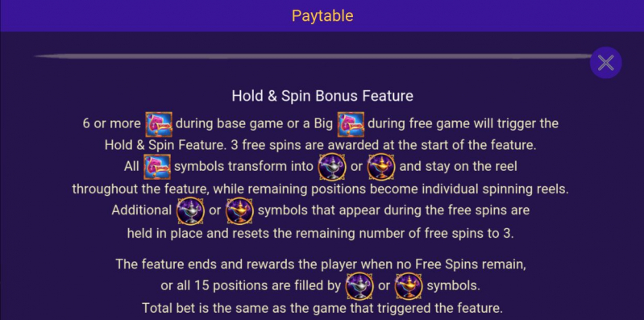Viewport: 644px width, 320px height.
Task: Click 'The feature ends and rewards' line
Action: coord(320,264)
